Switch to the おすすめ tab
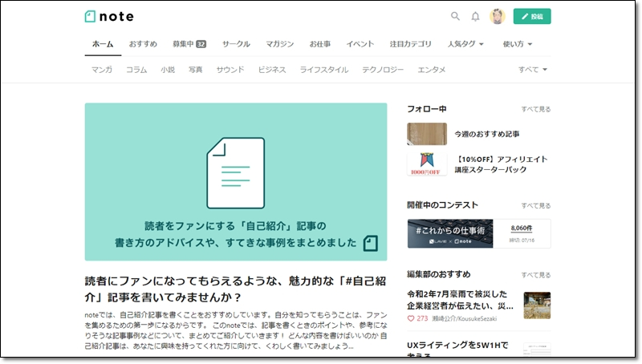This screenshot has height=364, width=642. pos(143,44)
